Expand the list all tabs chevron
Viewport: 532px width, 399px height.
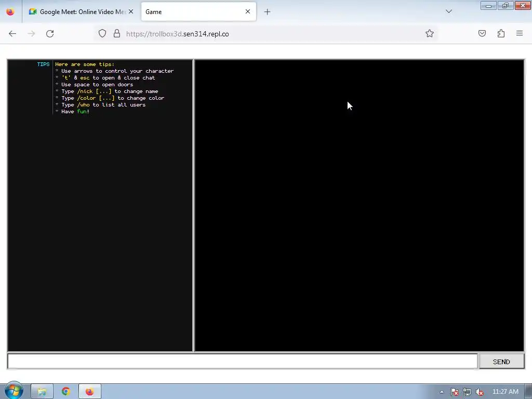(x=448, y=11)
